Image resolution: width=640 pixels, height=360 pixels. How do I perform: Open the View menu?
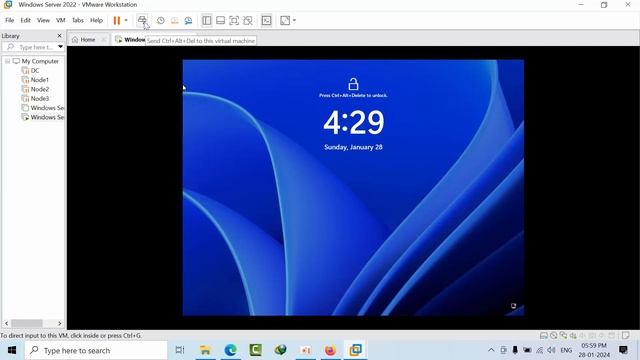tap(43, 20)
